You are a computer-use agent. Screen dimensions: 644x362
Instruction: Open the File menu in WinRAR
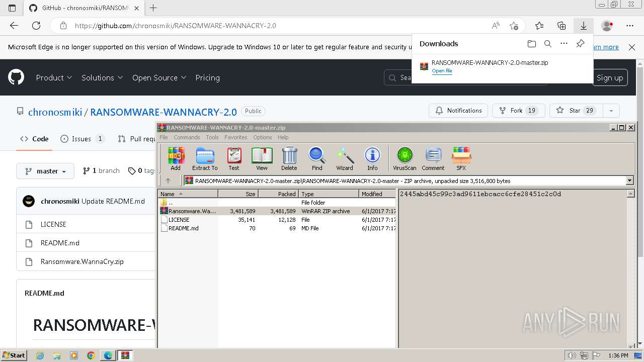click(x=164, y=137)
